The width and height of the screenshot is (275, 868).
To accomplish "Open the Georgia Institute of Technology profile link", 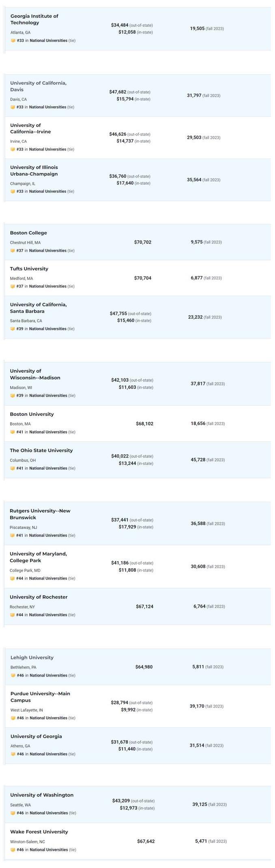I will [x=35, y=19].
